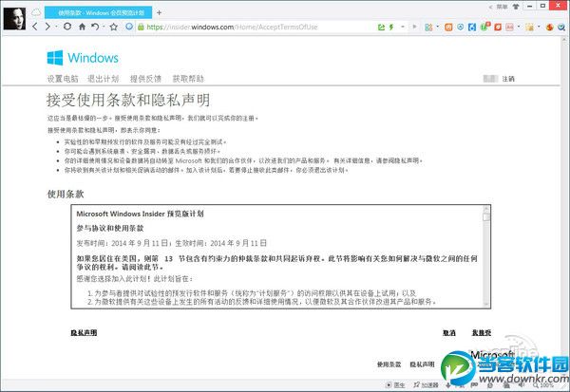Image resolution: width=570 pixels, height=392 pixels.
Task: Open dropdown after pale red extension
Action: coord(519,27)
